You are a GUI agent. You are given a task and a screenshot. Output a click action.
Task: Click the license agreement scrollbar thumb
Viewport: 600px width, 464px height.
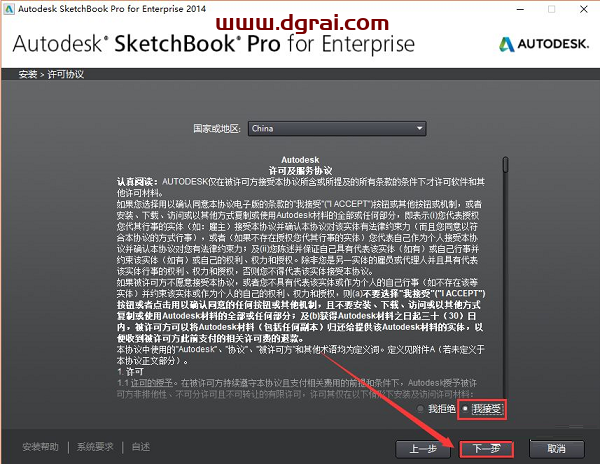505,164
